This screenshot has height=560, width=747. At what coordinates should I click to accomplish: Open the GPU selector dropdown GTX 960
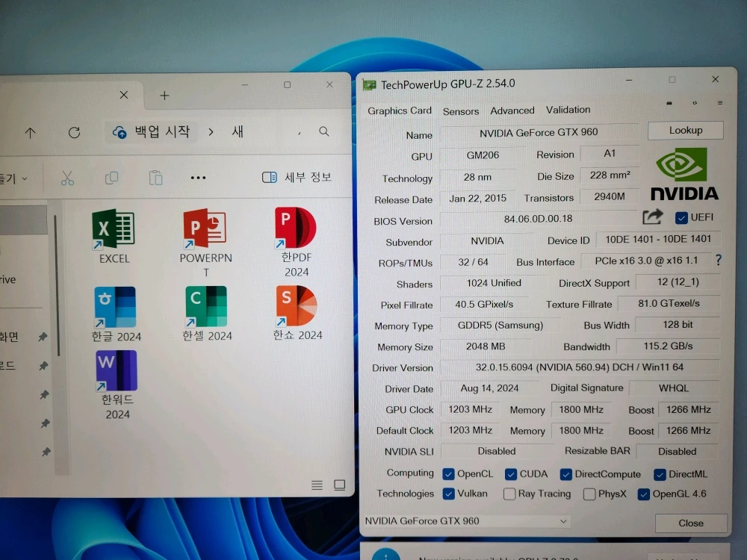click(x=466, y=521)
